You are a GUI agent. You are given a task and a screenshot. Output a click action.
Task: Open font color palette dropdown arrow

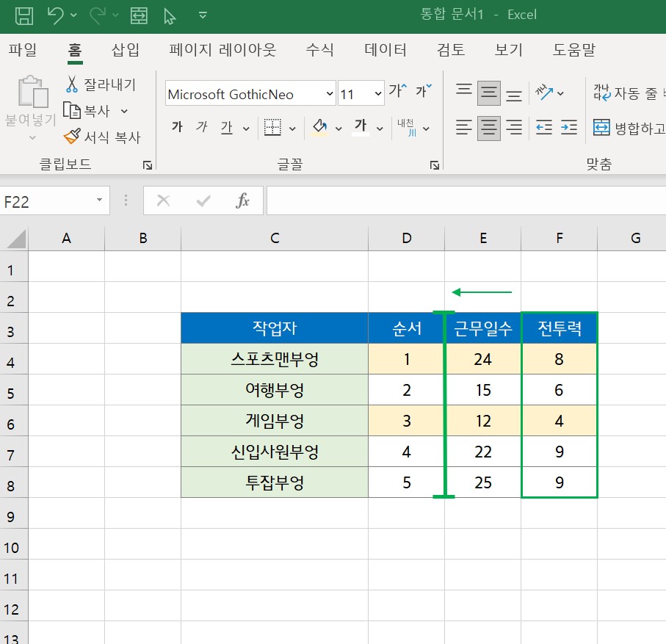click(x=380, y=129)
